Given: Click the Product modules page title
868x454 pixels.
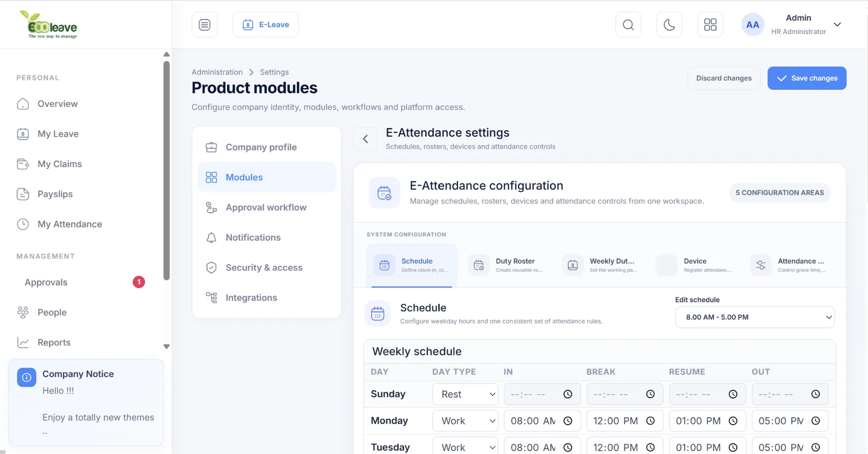Looking at the screenshot, I should [x=254, y=88].
